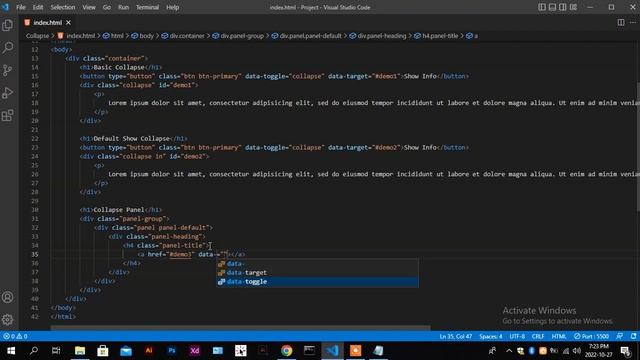
Task: Open notifications bell in status bar
Action: pos(633,336)
